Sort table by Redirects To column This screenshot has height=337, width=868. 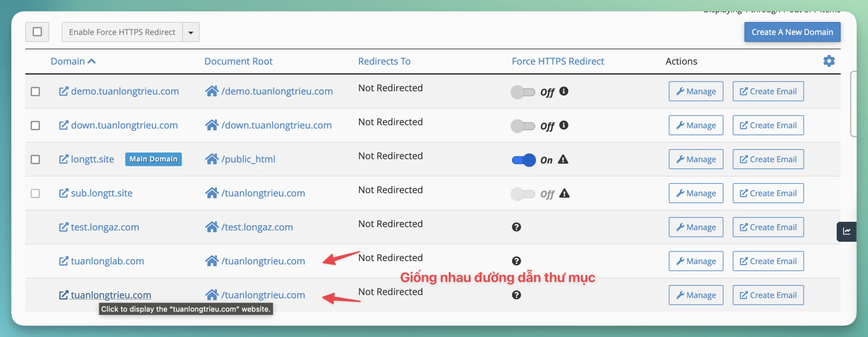(x=384, y=61)
